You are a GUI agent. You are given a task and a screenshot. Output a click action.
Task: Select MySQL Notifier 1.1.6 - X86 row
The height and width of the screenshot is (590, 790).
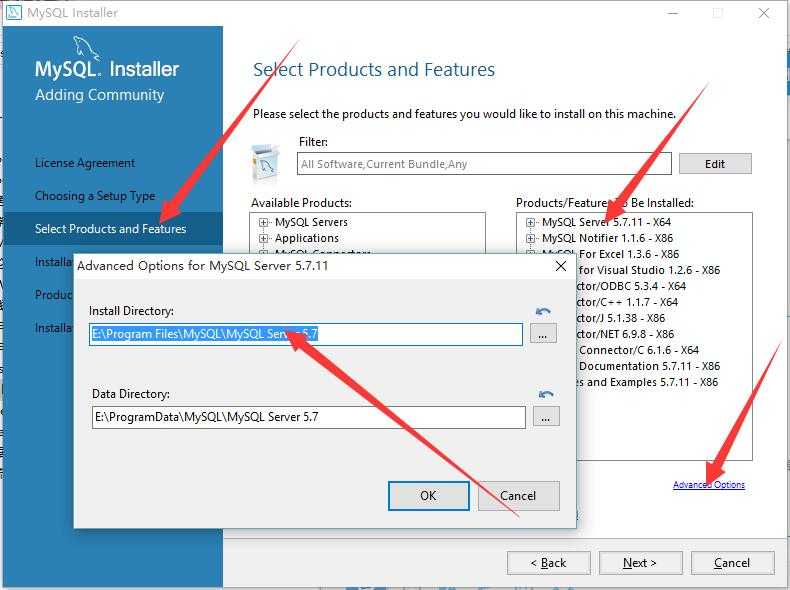[x=607, y=238]
